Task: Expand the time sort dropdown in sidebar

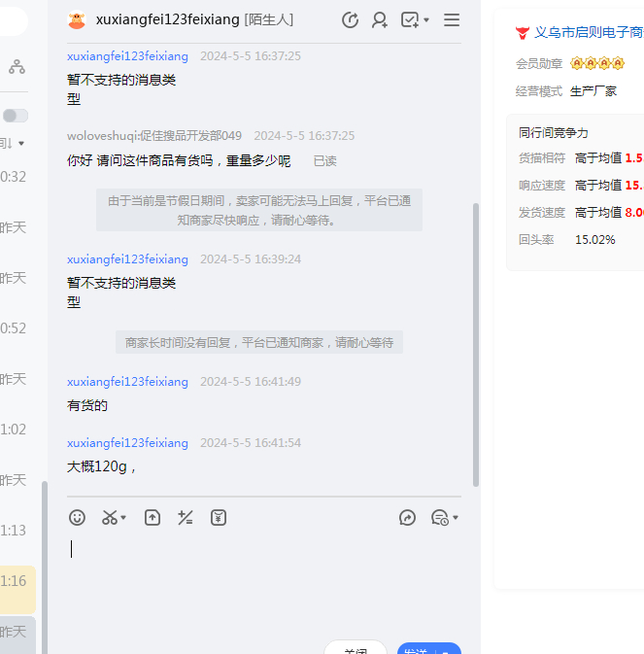Action: point(20,144)
